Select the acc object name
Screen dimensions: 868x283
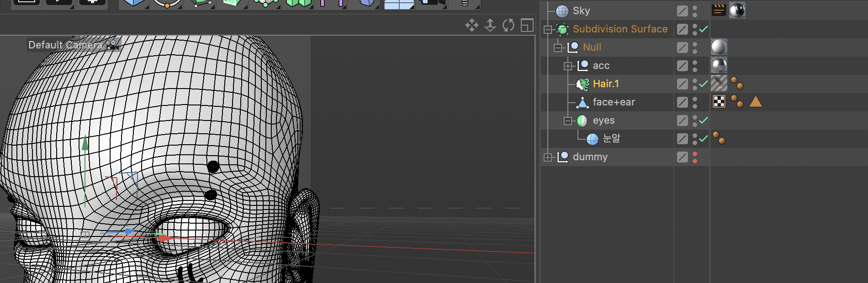[x=601, y=66]
